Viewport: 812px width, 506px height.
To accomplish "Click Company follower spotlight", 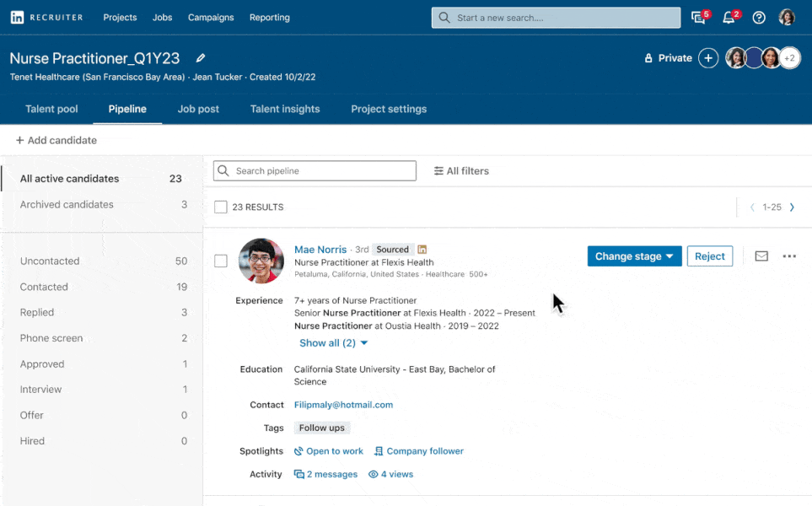I will click(x=418, y=451).
